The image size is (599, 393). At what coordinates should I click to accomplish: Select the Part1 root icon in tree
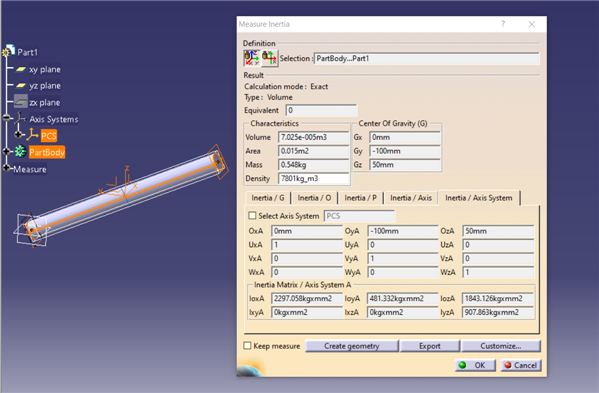click(x=8, y=51)
